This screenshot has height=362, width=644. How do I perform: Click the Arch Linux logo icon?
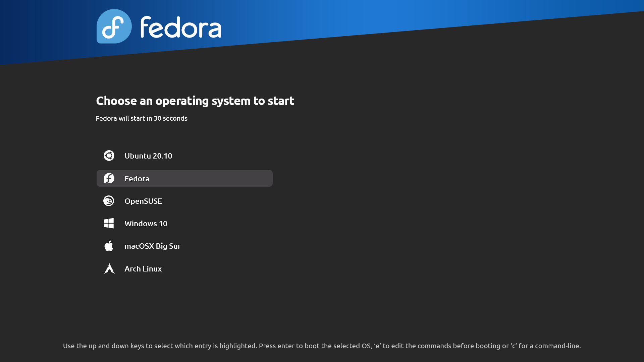[x=109, y=268]
